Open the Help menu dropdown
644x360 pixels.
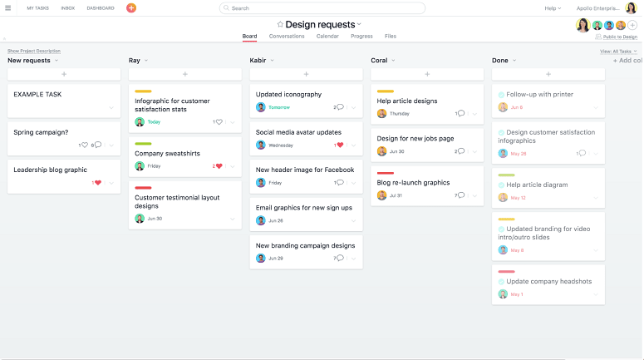click(553, 8)
